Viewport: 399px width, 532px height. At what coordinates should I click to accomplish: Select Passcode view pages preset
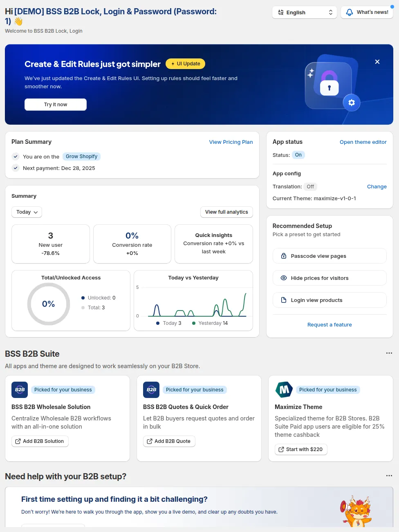[x=330, y=256]
